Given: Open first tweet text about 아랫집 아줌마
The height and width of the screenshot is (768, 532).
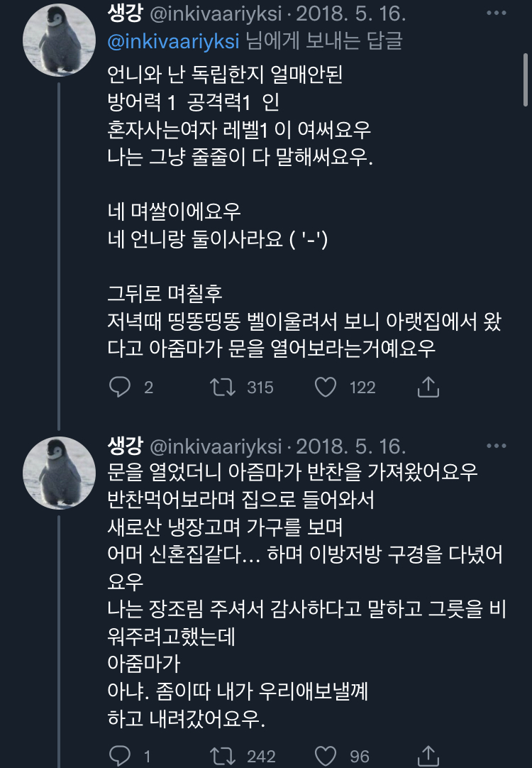Looking at the screenshot, I should [x=305, y=334].
